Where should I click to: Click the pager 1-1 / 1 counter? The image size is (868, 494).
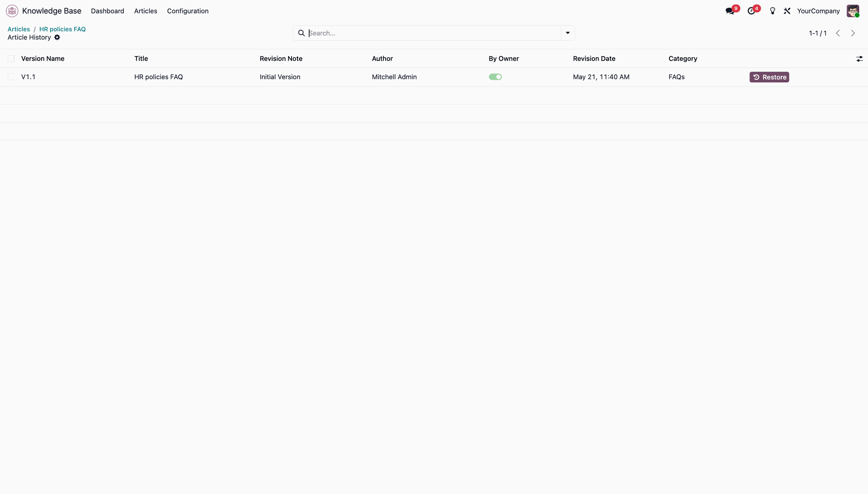[x=817, y=33]
